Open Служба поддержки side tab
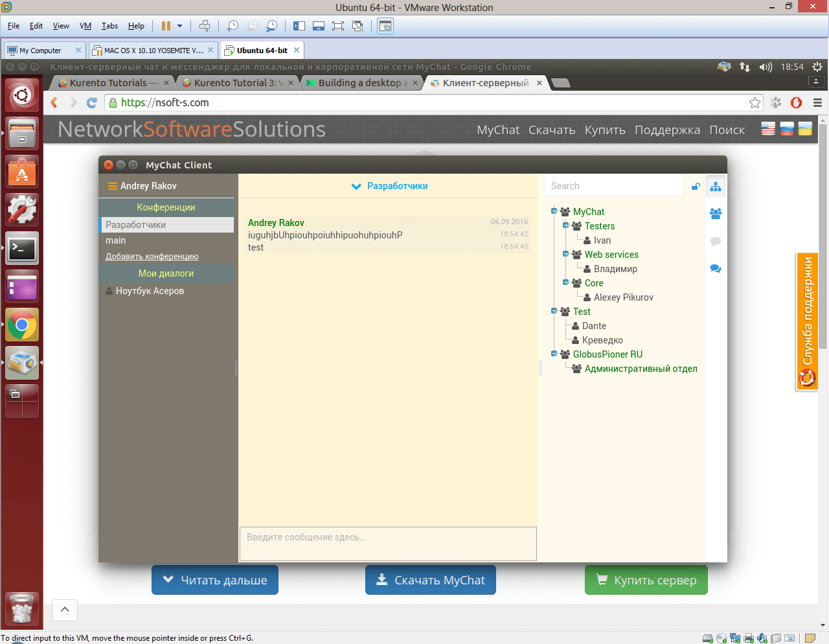 pos(807,321)
